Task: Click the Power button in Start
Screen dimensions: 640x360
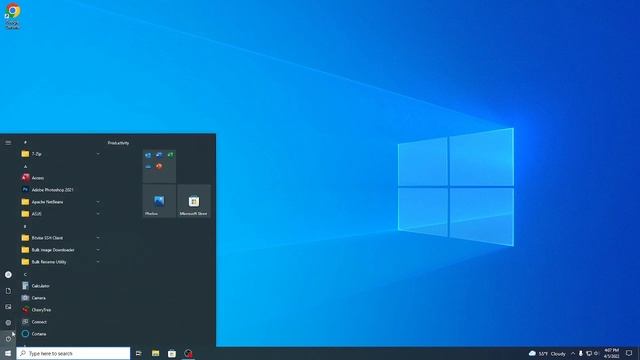Action: [8, 339]
